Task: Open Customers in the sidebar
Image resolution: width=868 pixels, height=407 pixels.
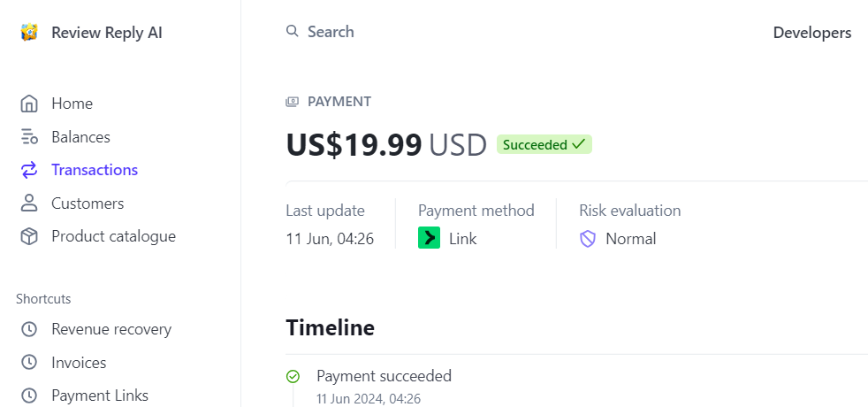Action: 88,203
